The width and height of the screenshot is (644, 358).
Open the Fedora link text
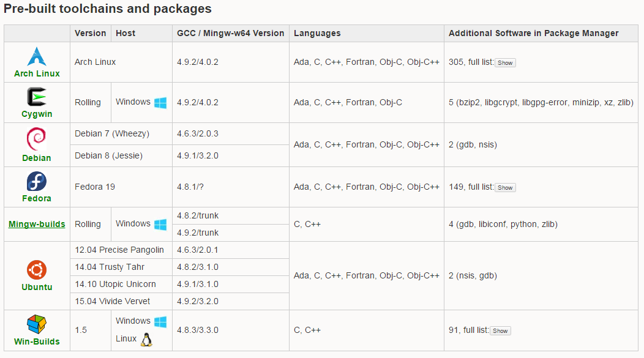37,198
